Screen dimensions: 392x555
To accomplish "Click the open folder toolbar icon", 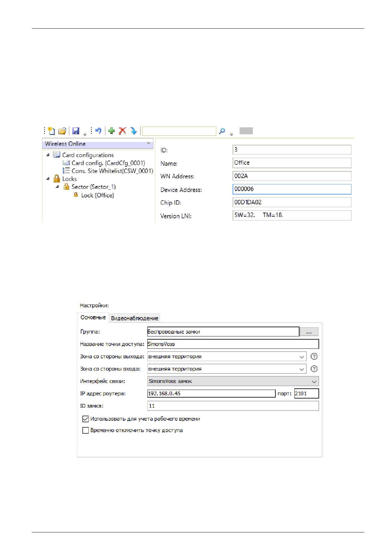I will [x=62, y=131].
